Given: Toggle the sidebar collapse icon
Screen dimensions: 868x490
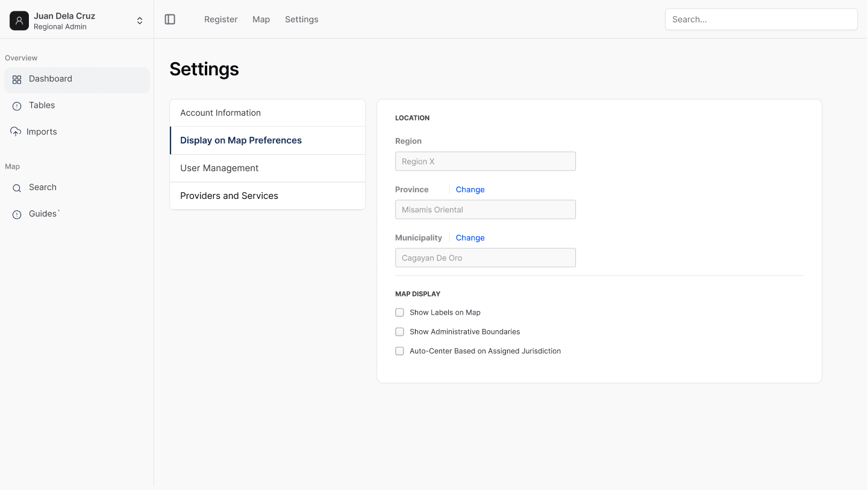Looking at the screenshot, I should point(170,19).
